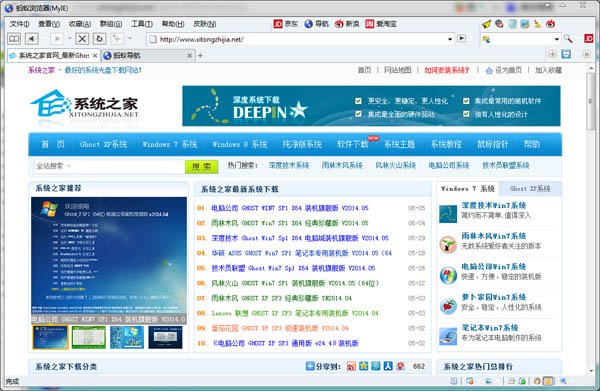Open the forward history dropdown arrow
Image resolution: width=600 pixels, height=391 pixels.
point(69,39)
